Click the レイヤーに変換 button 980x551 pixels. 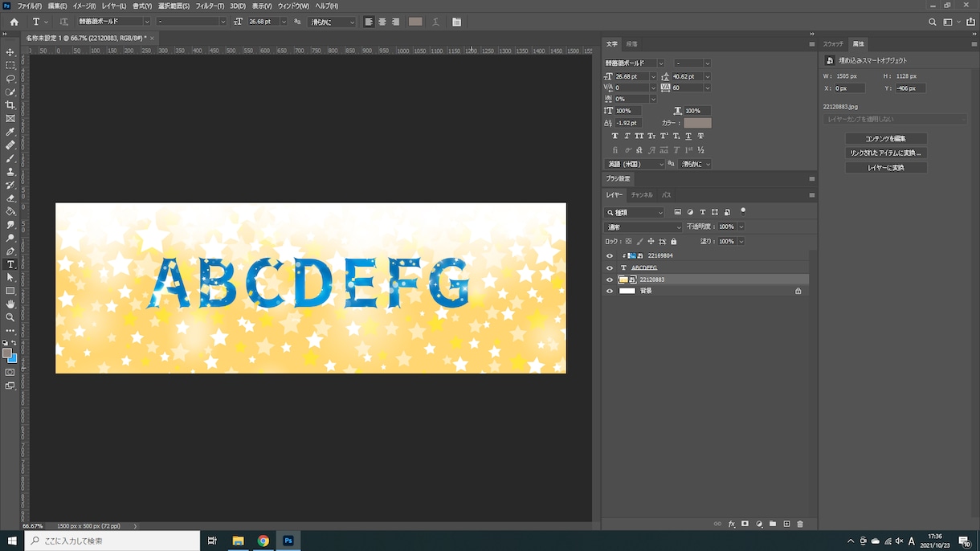[886, 167]
